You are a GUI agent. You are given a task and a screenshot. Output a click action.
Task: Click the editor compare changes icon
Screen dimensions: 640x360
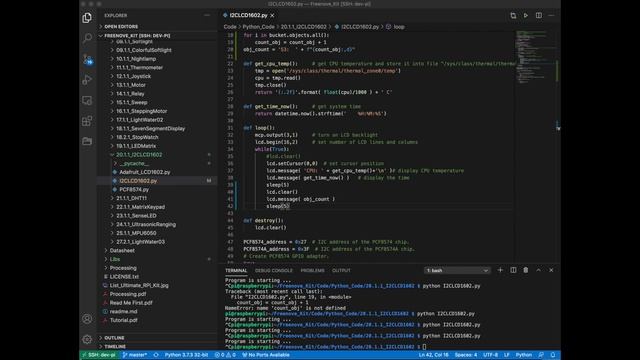pos(513,16)
